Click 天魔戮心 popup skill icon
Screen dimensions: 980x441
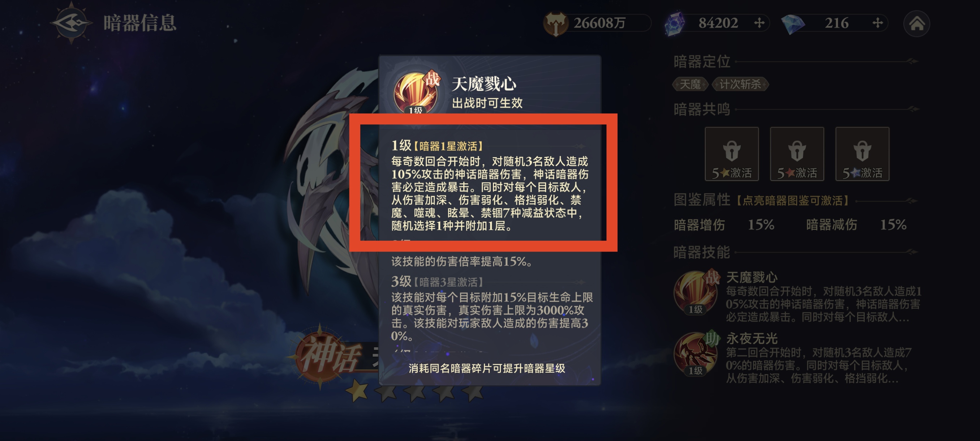click(416, 93)
